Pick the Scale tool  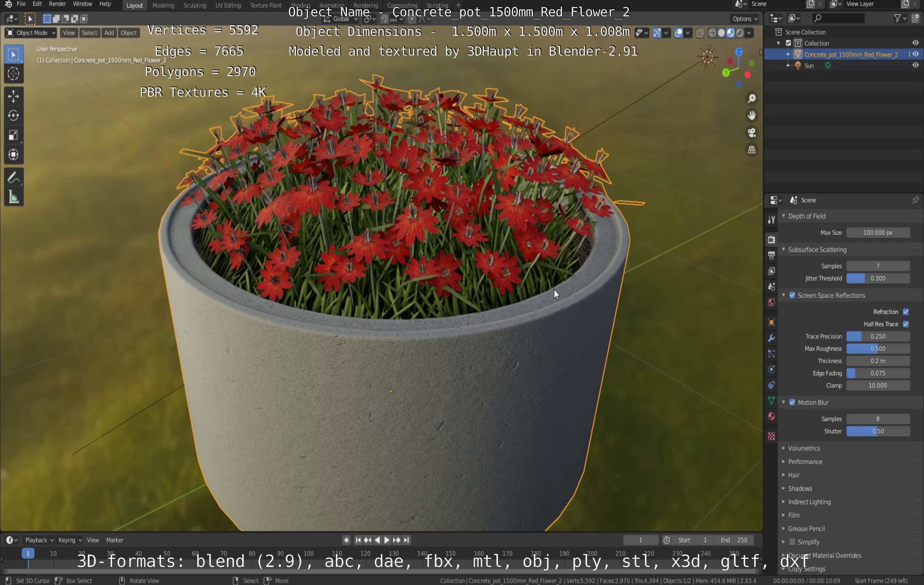point(13,135)
